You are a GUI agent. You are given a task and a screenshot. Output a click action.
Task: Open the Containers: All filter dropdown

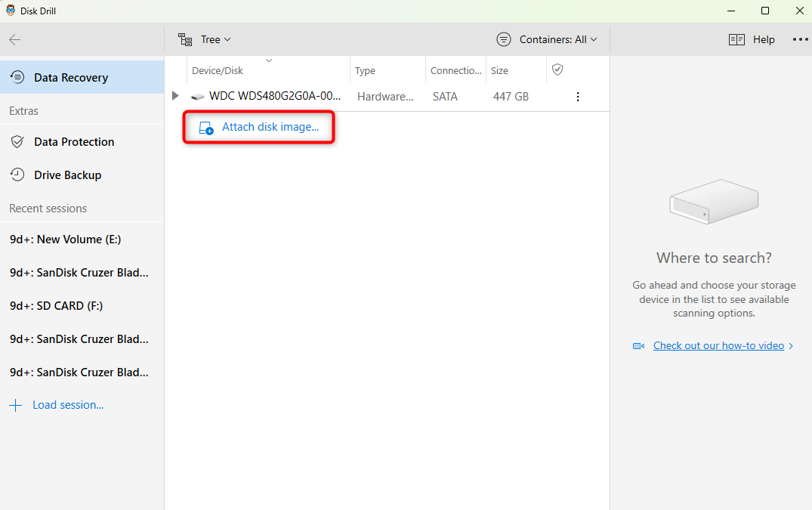[557, 39]
